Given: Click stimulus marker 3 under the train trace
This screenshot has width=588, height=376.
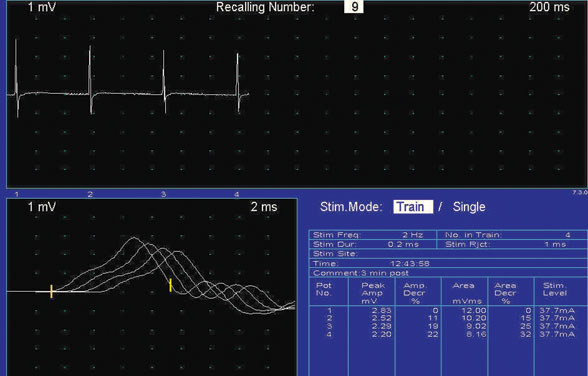Looking at the screenshot, I should (x=164, y=194).
